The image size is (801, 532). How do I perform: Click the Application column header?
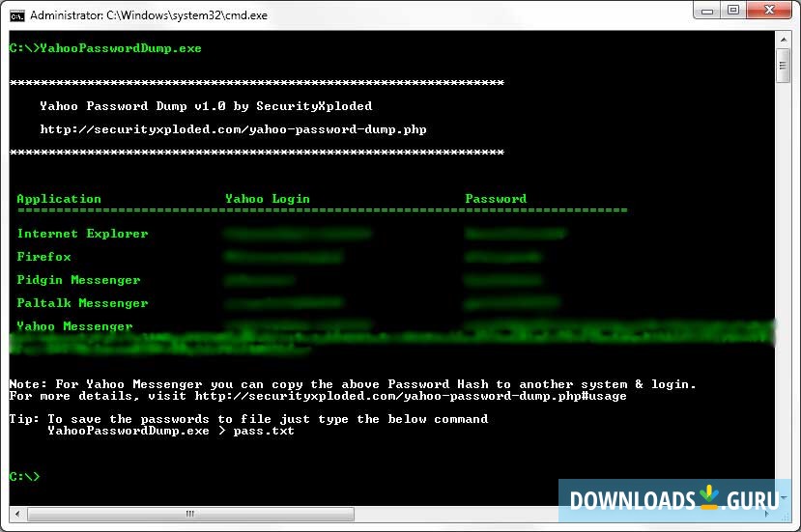tap(59, 199)
